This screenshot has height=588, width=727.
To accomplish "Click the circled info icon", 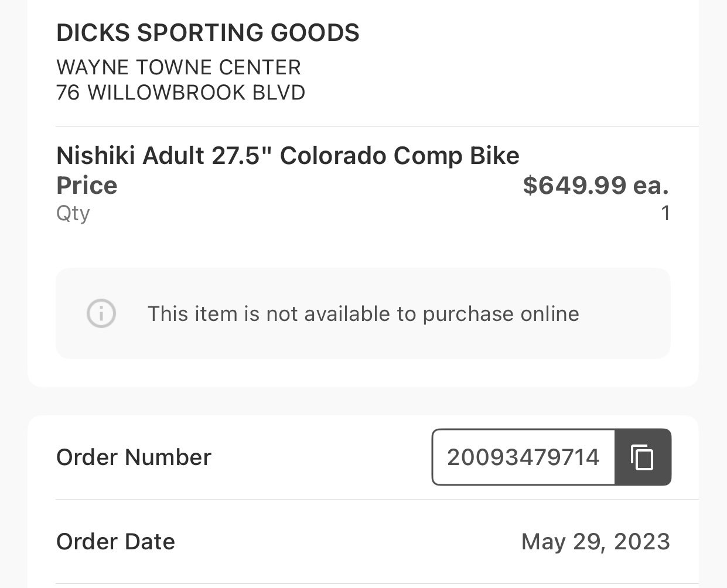I will (x=101, y=313).
